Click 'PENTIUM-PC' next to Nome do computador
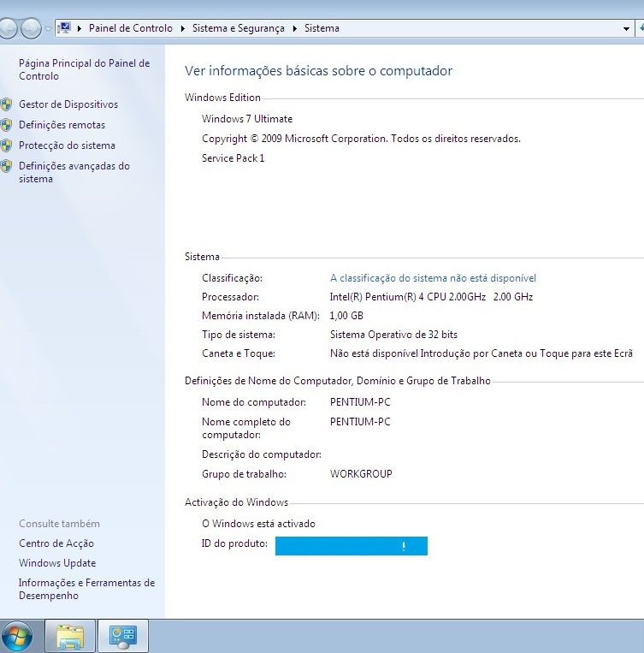The height and width of the screenshot is (653, 644). click(x=360, y=402)
